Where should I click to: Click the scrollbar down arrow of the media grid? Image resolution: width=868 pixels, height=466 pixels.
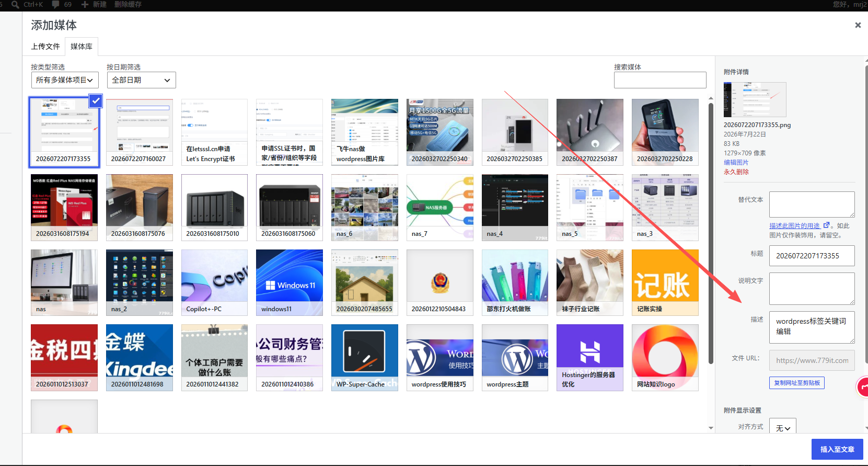(x=711, y=428)
